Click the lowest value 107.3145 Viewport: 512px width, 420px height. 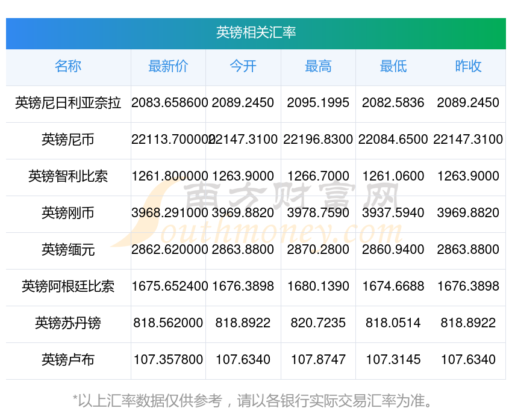click(x=393, y=360)
